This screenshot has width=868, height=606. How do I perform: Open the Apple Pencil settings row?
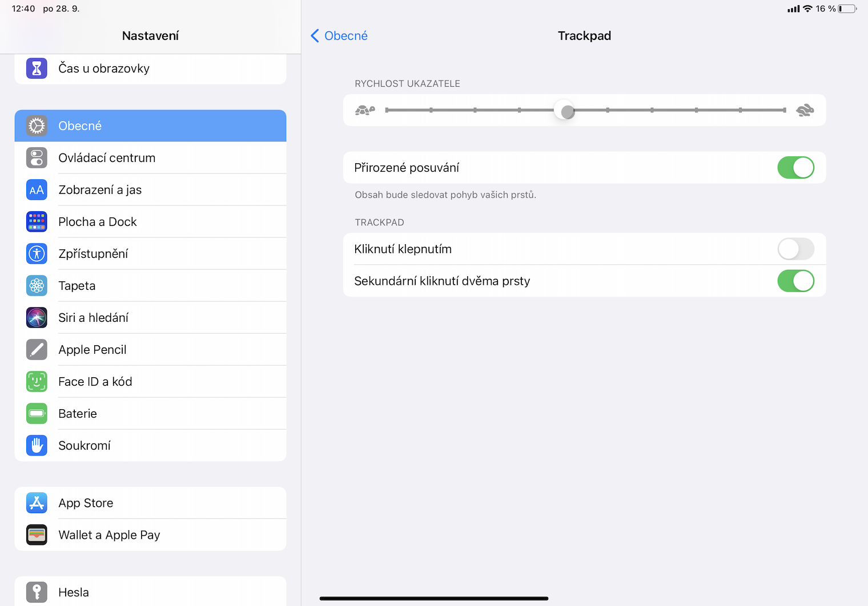[x=150, y=350]
